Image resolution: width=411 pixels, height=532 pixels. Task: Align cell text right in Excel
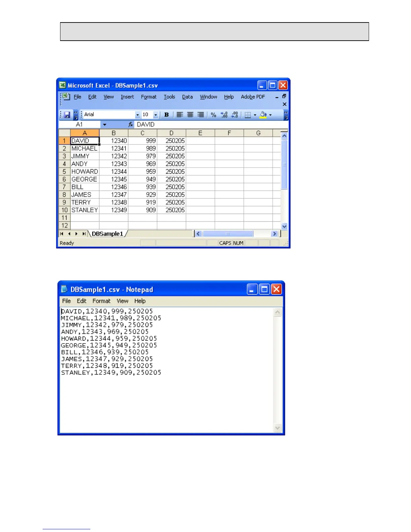pyautogui.click(x=200, y=115)
